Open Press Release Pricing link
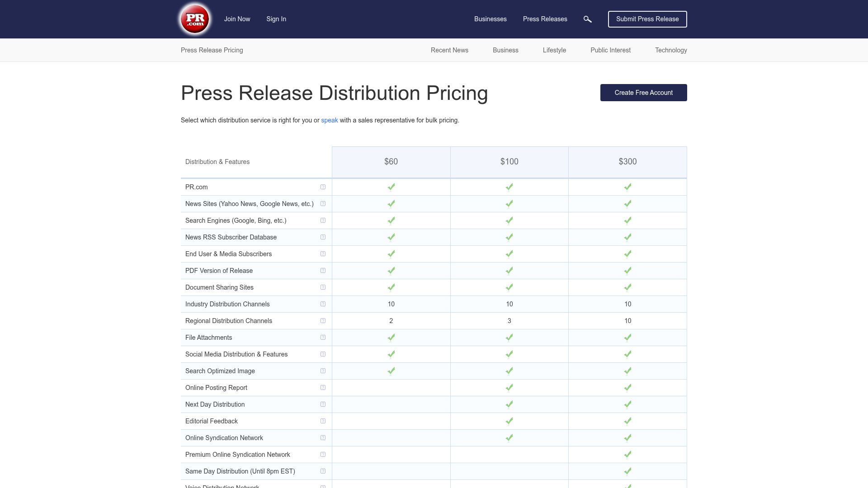This screenshot has height=488, width=868. [x=212, y=50]
